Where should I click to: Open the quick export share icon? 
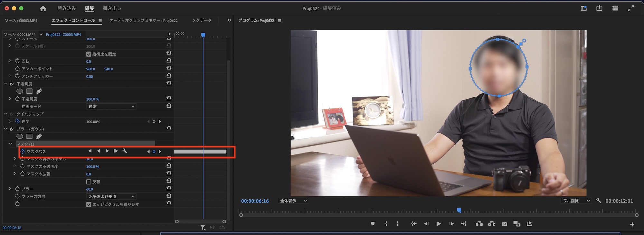point(599,8)
